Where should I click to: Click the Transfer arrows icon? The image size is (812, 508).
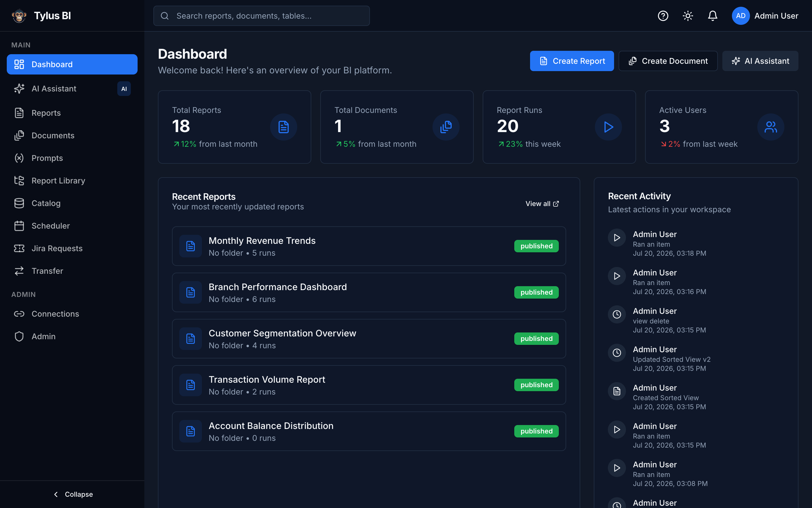pyautogui.click(x=19, y=271)
